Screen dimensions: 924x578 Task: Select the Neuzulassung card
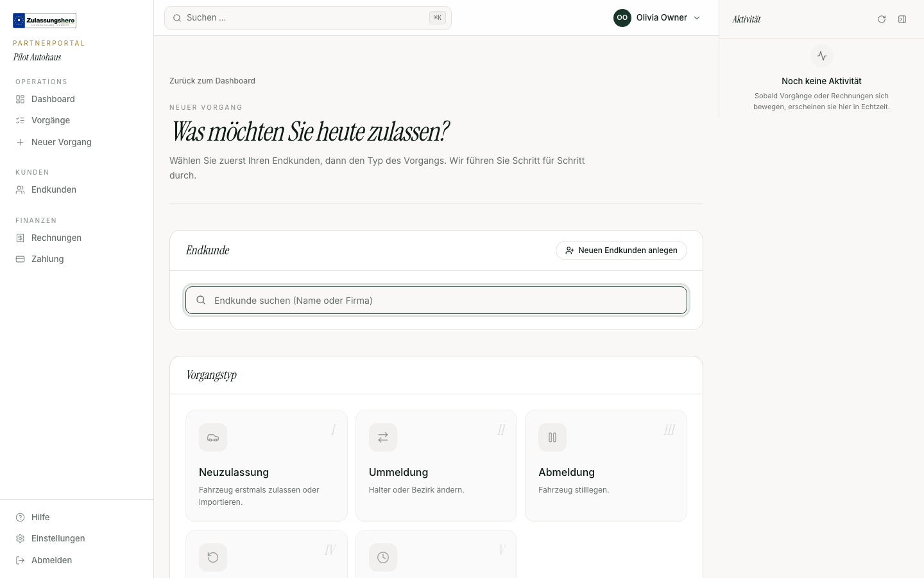[x=266, y=466]
